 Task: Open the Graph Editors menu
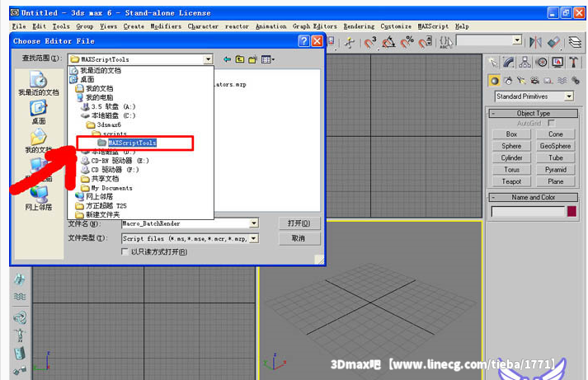(x=315, y=26)
